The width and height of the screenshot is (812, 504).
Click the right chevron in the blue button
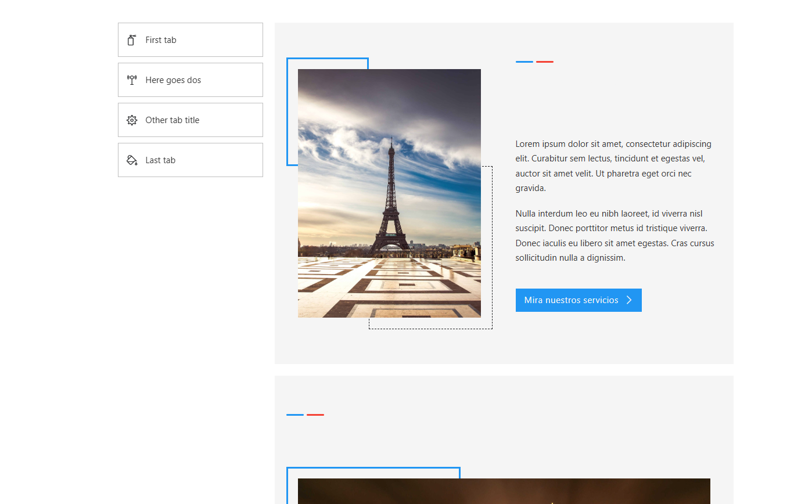coord(629,300)
